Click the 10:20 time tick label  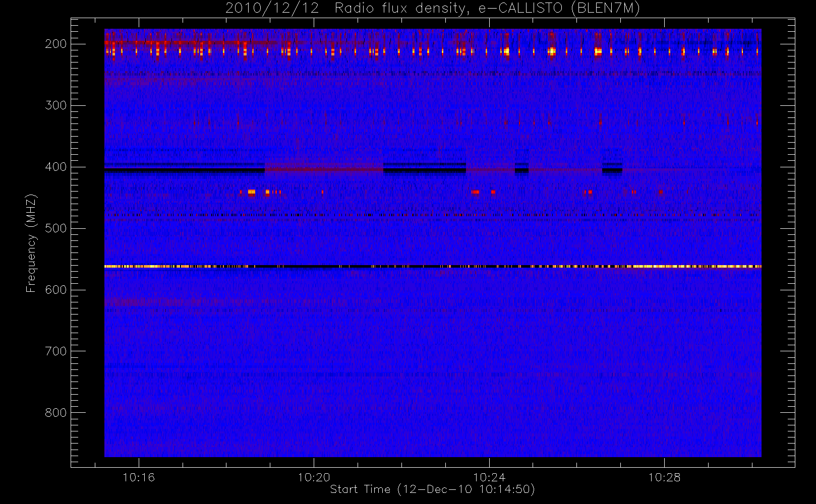tap(314, 477)
